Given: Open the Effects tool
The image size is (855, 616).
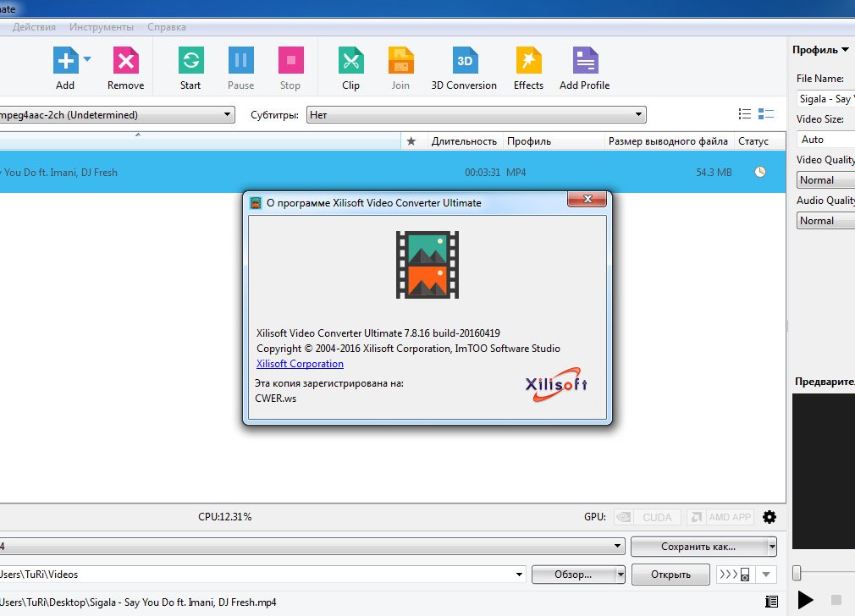Looking at the screenshot, I should pos(528,60).
